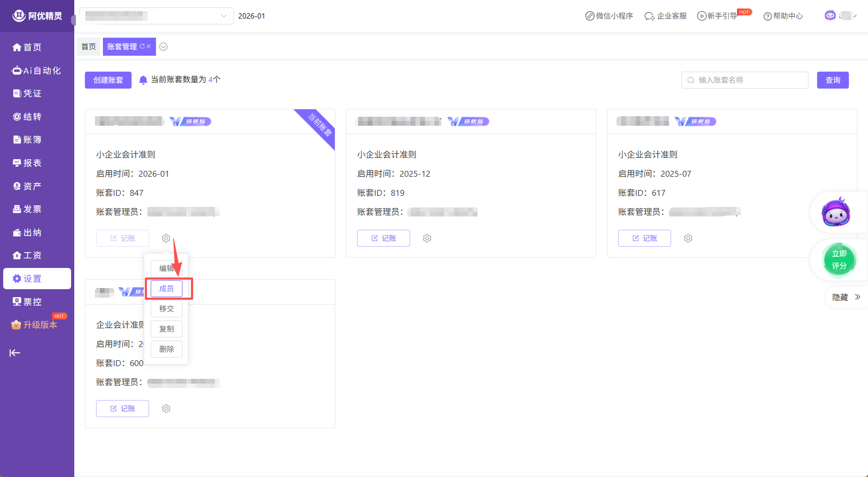Select 成员 from the popup menu
The image size is (868, 477).
coord(167,289)
